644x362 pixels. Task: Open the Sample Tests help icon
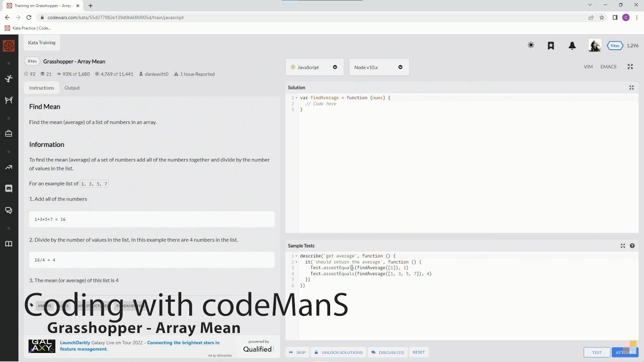(632, 246)
